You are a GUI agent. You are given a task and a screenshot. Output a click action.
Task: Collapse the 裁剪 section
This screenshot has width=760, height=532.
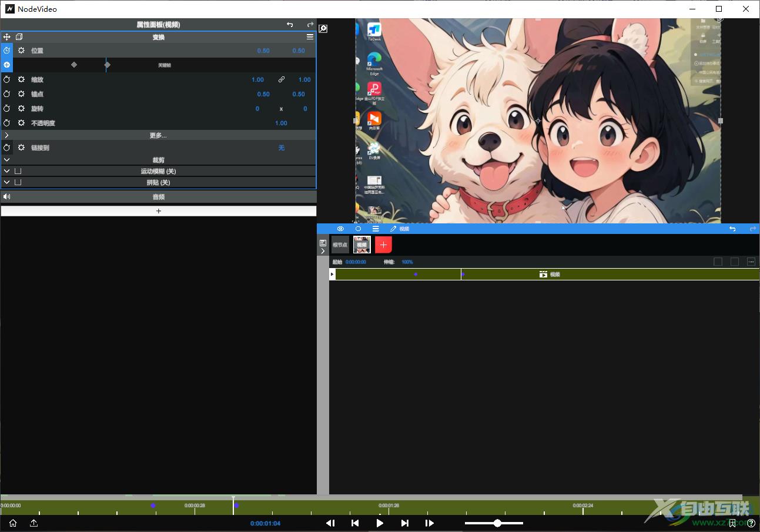(x=159, y=160)
